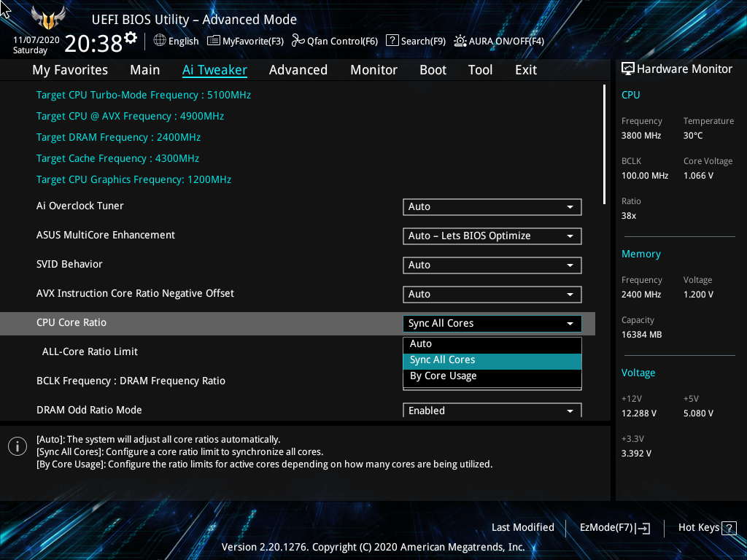747x560 pixels.
Task: Click Target CPU @ AVX Frequency text
Action: tap(130, 116)
